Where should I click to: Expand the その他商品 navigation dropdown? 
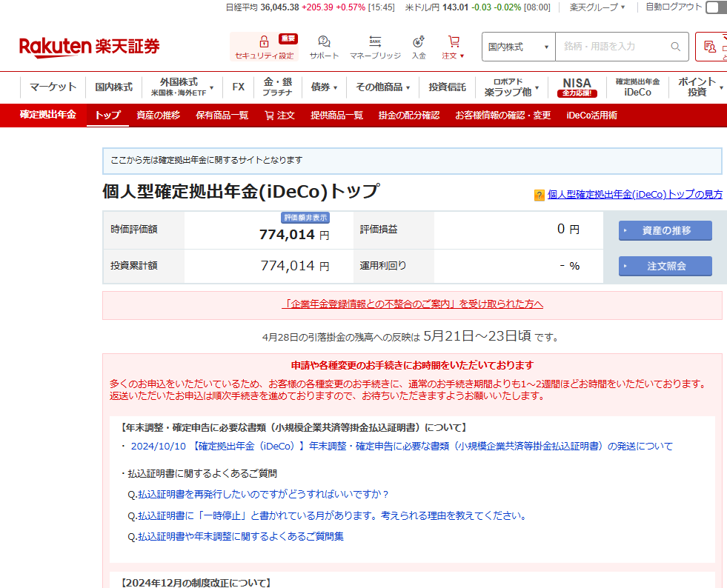(382, 87)
